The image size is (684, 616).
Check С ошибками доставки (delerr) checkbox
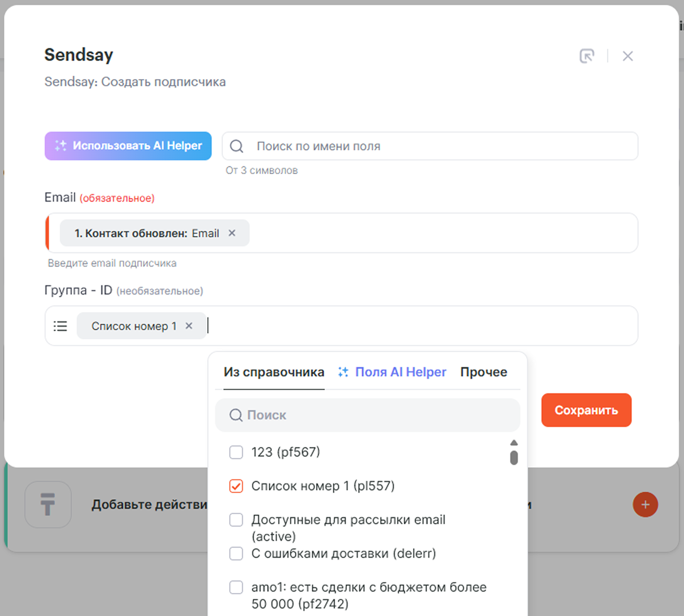(x=236, y=553)
